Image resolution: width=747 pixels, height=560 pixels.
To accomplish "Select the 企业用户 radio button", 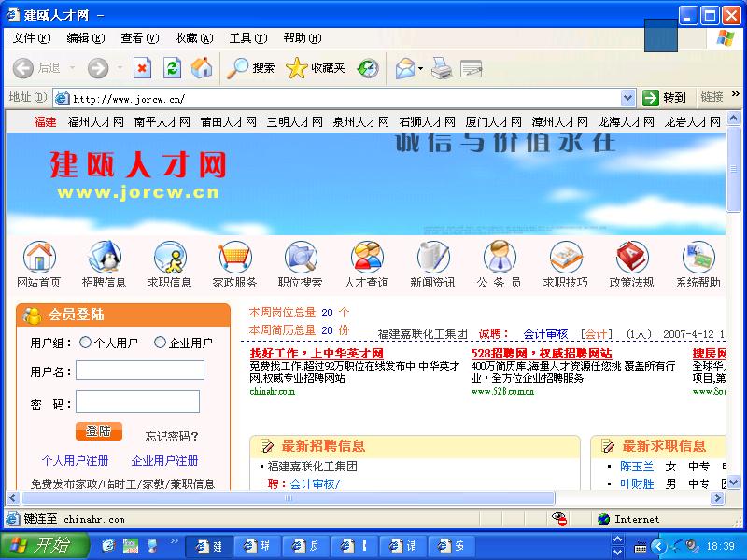I will (x=160, y=342).
